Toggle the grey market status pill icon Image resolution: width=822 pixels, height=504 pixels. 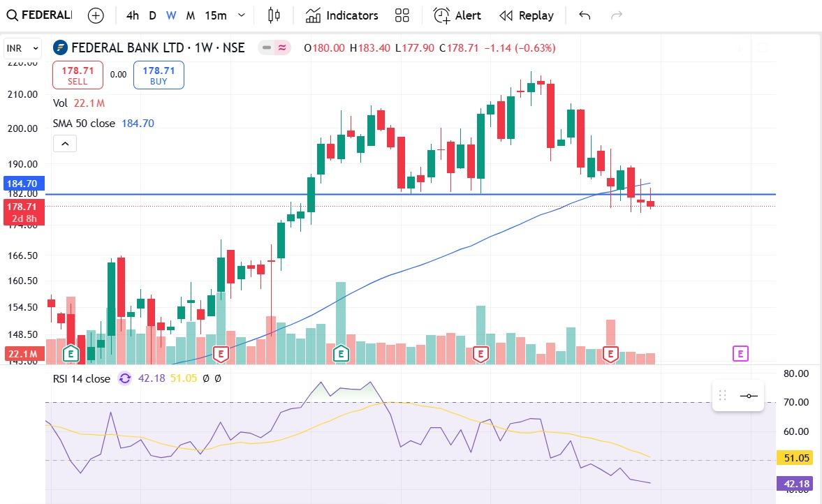tap(267, 47)
